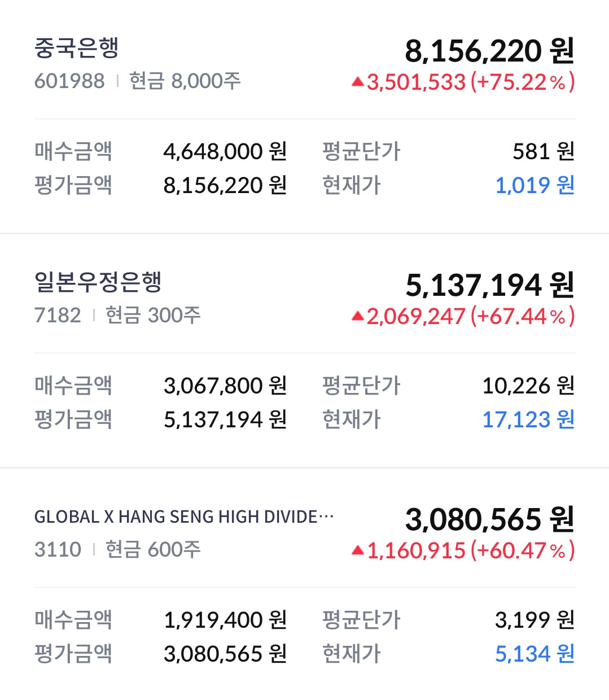
Task: Tap the red up-triangle beside 2,069,247
Action: [357, 317]
